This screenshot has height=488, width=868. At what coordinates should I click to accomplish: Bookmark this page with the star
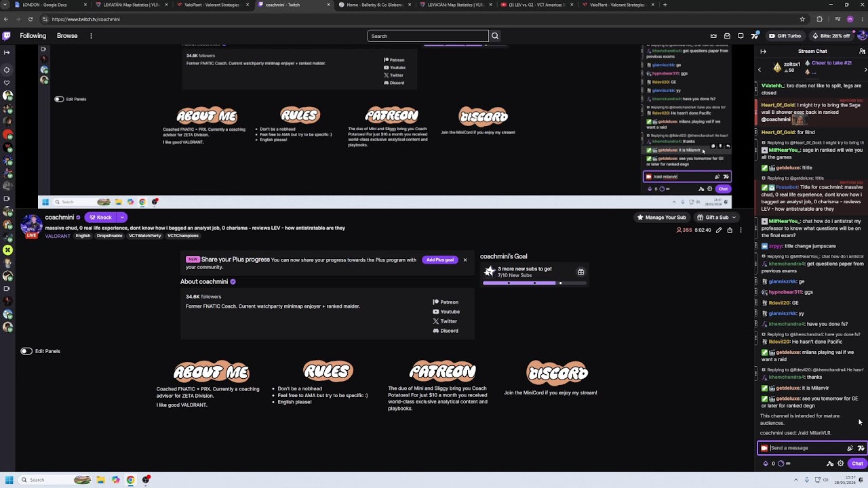point(802,19)
